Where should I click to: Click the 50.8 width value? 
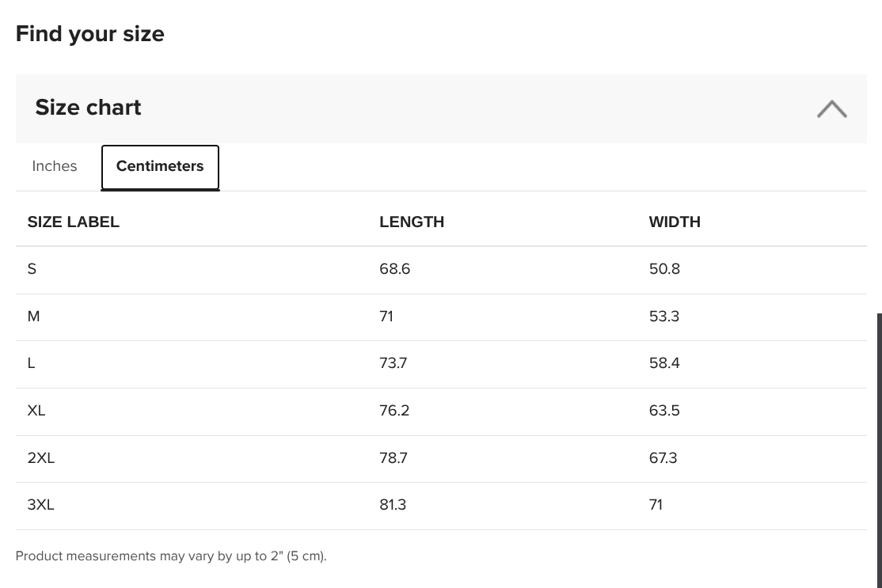click(x=664, y=269)
